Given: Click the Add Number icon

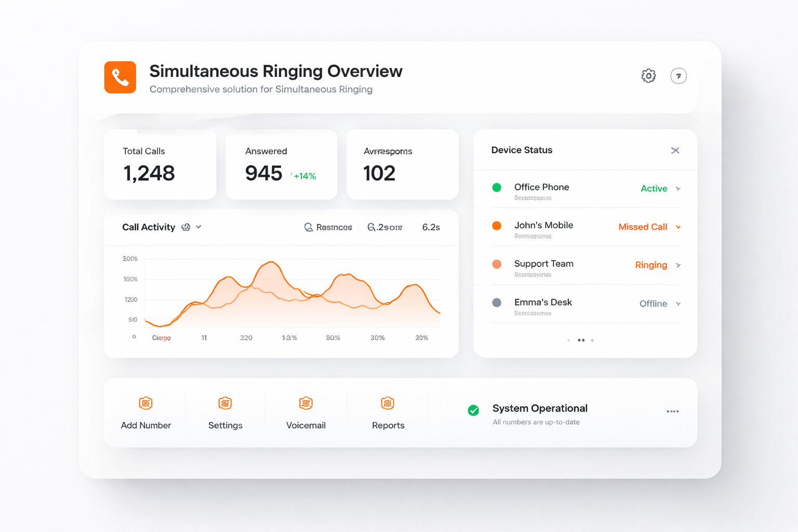Looking at the screenshot, I should 146,403.
